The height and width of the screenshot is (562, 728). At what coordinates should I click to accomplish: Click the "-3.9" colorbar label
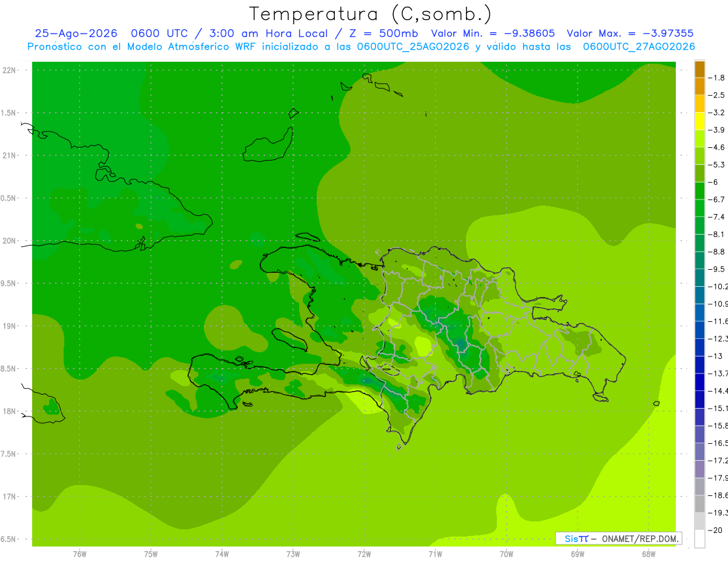pos(718,130)
